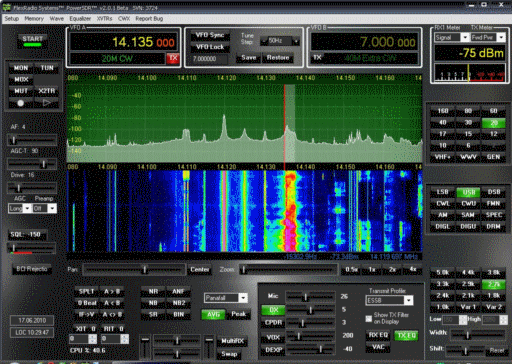This screenshot has height=364, width=512.
Task: Open the Panafall display mode dropdown
Action: (x=243, y=298)
